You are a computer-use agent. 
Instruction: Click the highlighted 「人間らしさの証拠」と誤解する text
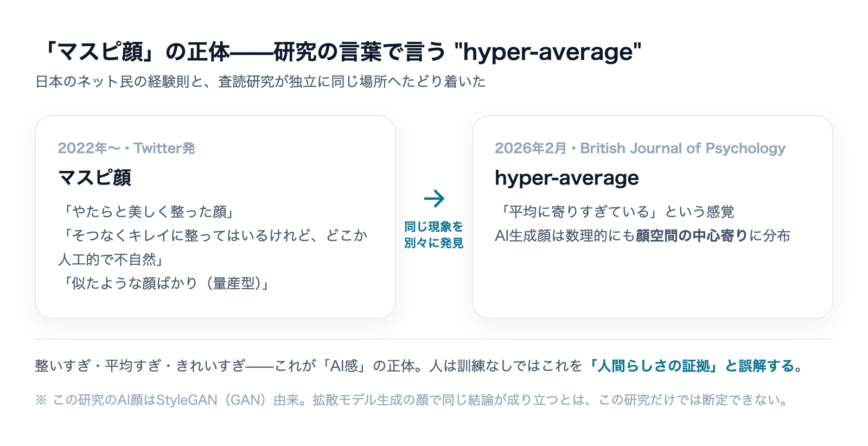click(x=695, y=366)
